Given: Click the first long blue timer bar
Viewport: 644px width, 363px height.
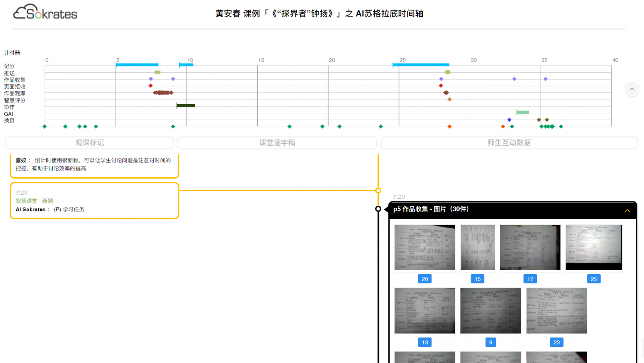Looking at the screenshot, I should pyautogui.click(x=137, y=65).
